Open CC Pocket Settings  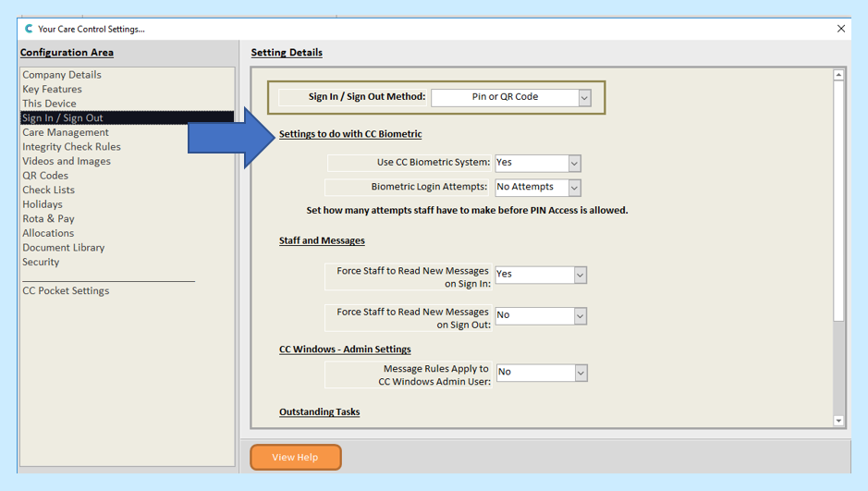tap(66, 290)
